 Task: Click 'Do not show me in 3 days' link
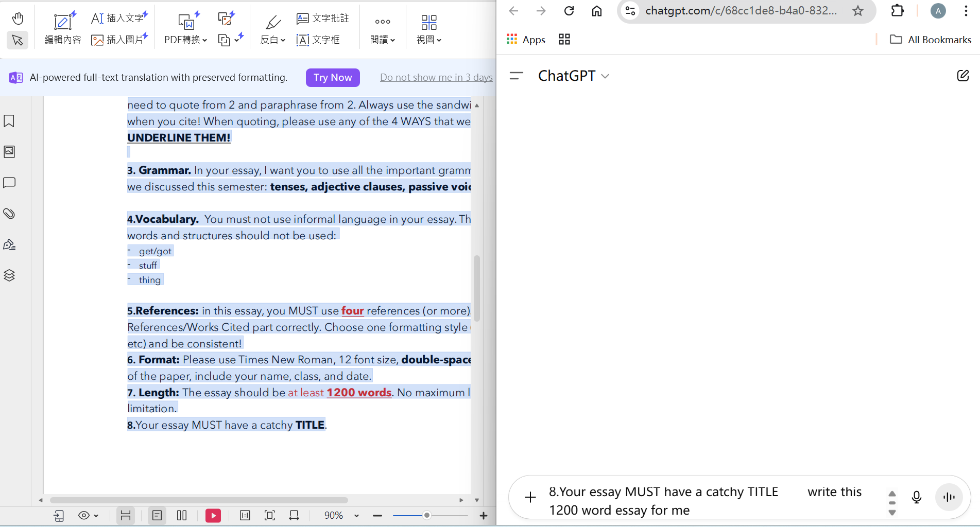436,77
